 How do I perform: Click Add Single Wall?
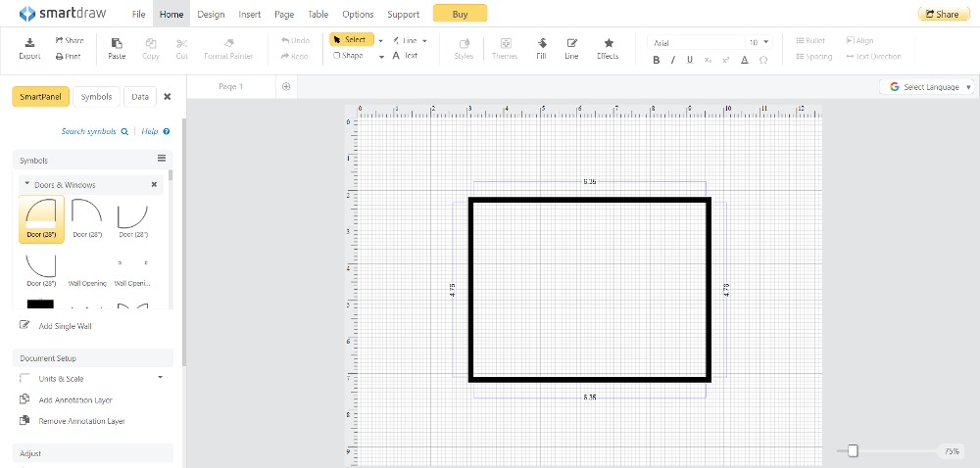(56, 326)
